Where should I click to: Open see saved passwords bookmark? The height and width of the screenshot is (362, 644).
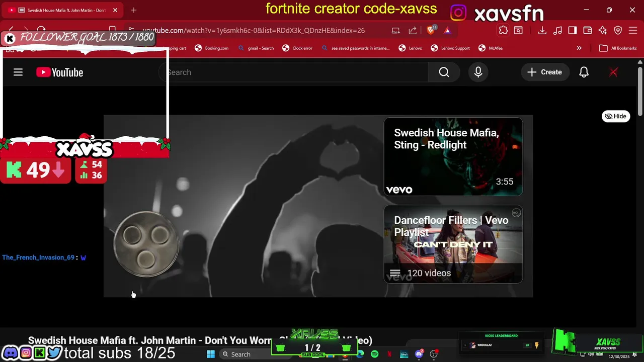coord(355,48)
